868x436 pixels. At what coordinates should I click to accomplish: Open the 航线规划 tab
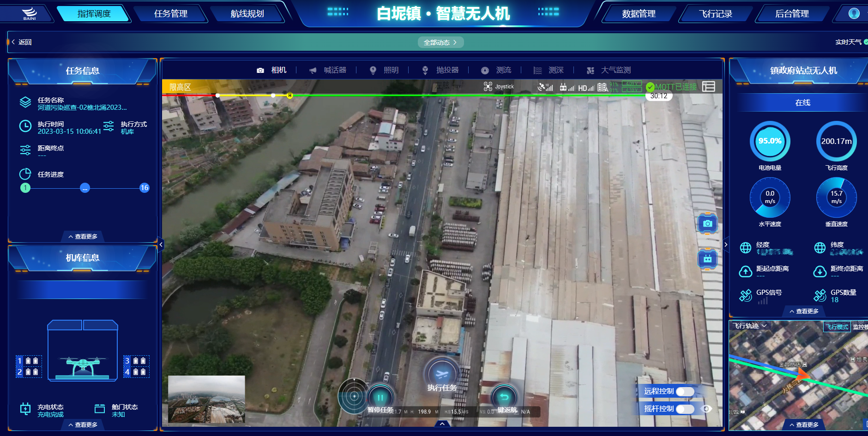point(247,14)
